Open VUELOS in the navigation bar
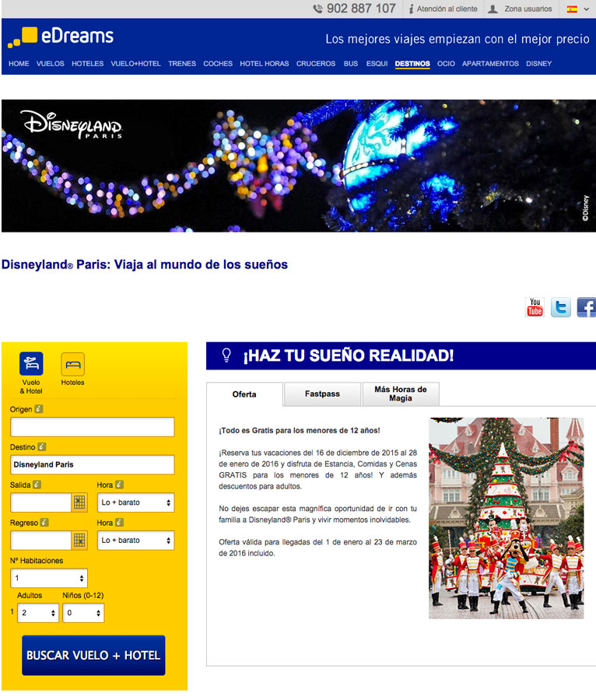596x700 pixels. pyautogui.click(x=51, y=64)
